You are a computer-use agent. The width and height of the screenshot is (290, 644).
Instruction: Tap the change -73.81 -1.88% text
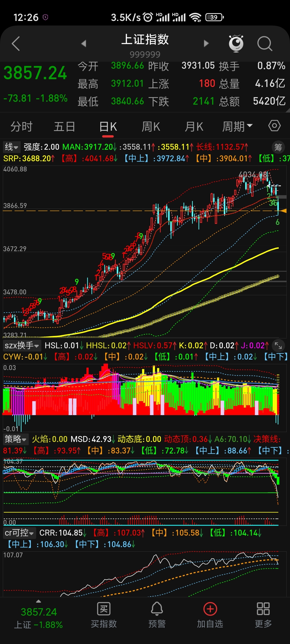pyautogui.click(x=35, y=98)
